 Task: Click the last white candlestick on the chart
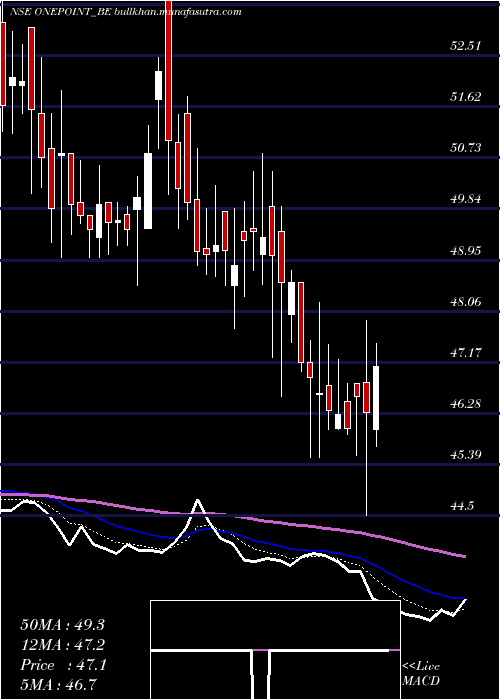click(x=376, y=395)
